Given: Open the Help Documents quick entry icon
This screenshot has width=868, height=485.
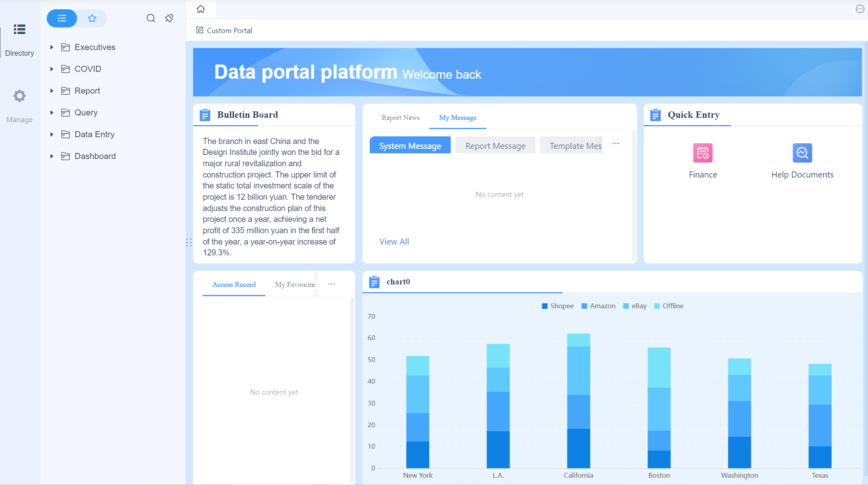Looking at the screenshot, I should pos(802,153).
